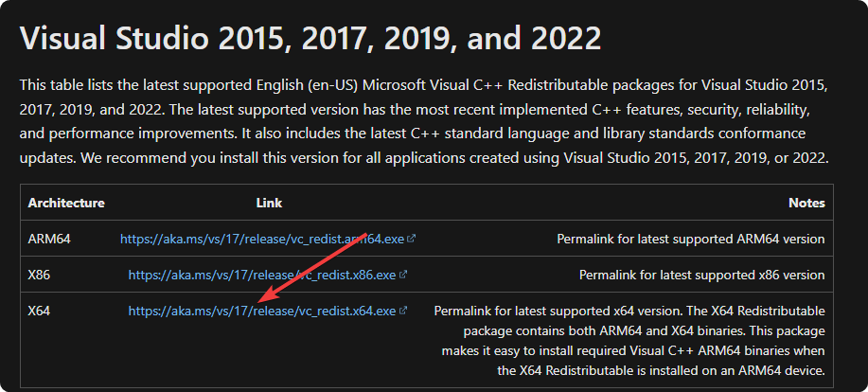The width and height of the screenshot is (868, 392).
Task: Select the X64 architecture cell
Action: pos(42,311)
